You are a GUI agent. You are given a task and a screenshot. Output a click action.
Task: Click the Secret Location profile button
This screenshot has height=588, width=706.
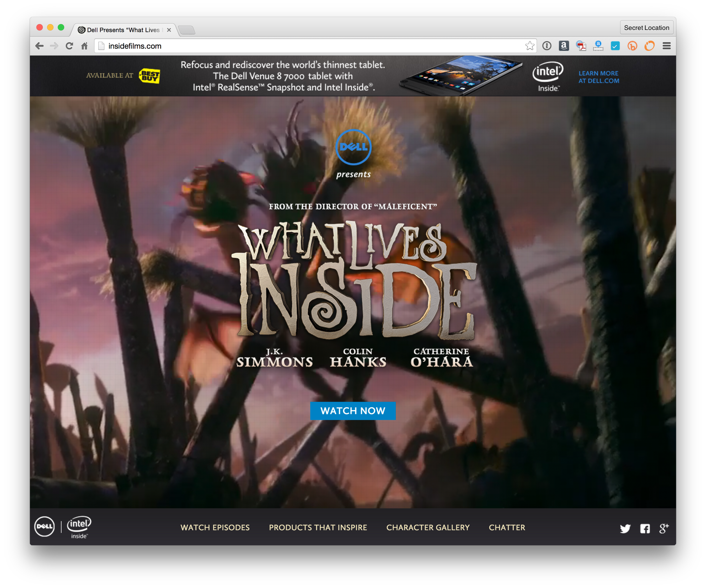point(646,28)
